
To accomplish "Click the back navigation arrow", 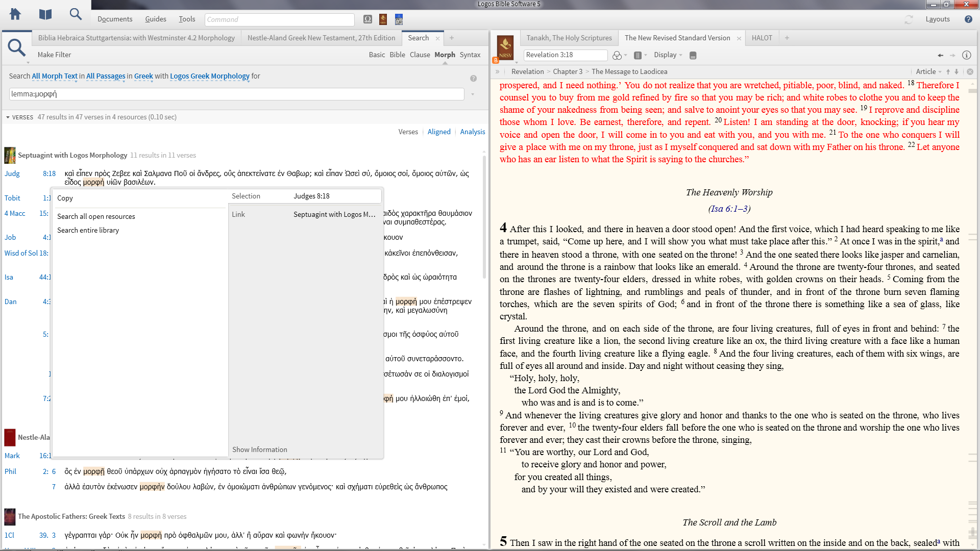I will (x=940, y=55).
